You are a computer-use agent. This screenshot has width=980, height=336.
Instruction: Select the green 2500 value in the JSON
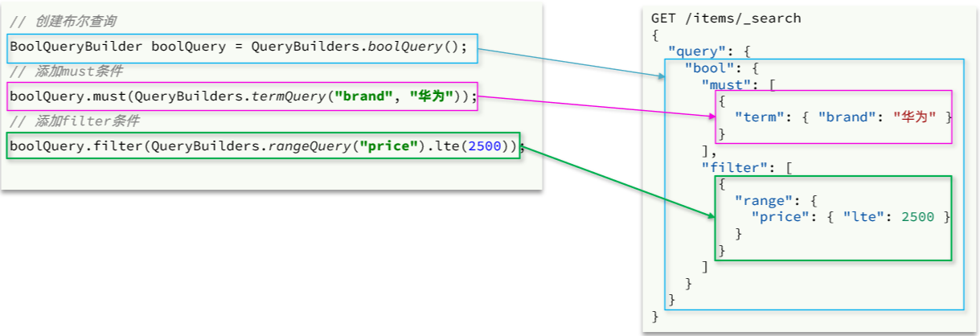(x=918, y=217)
